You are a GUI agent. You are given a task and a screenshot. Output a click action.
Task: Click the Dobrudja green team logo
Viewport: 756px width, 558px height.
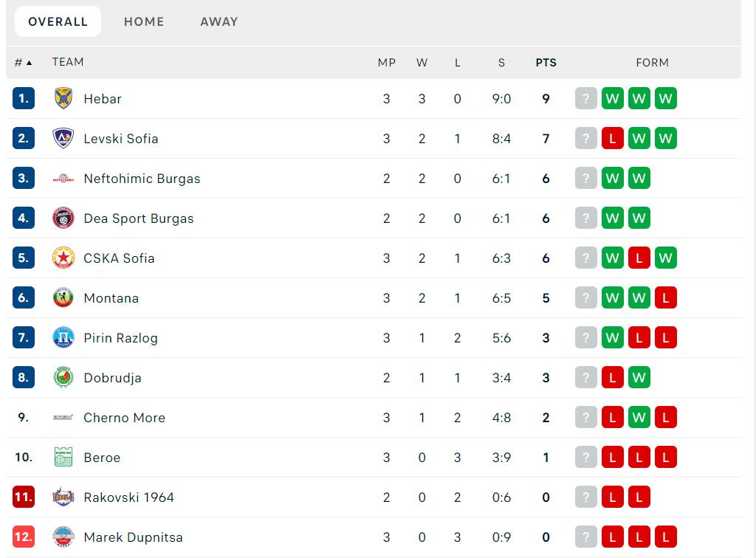pos(63,377)
